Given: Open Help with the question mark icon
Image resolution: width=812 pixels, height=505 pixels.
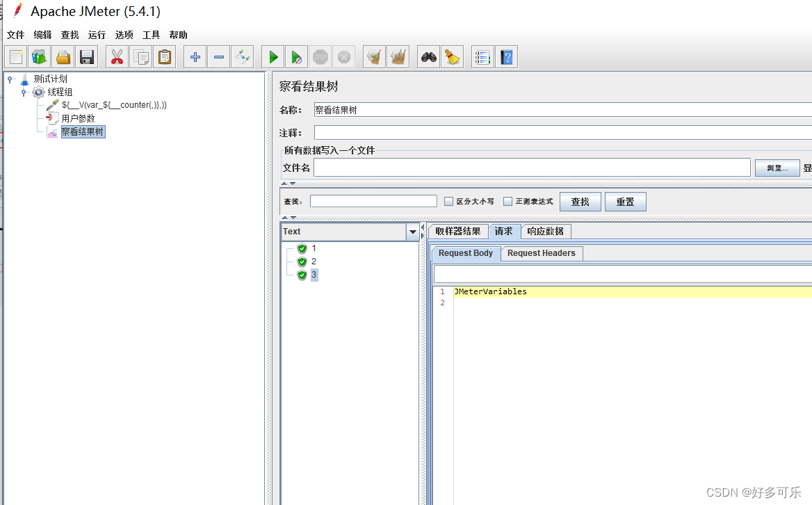Looking at the screenshot, I should point(507,57).
